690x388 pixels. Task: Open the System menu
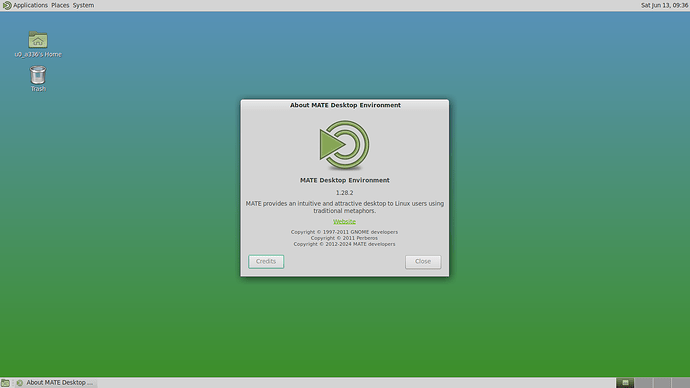[83, 5]
